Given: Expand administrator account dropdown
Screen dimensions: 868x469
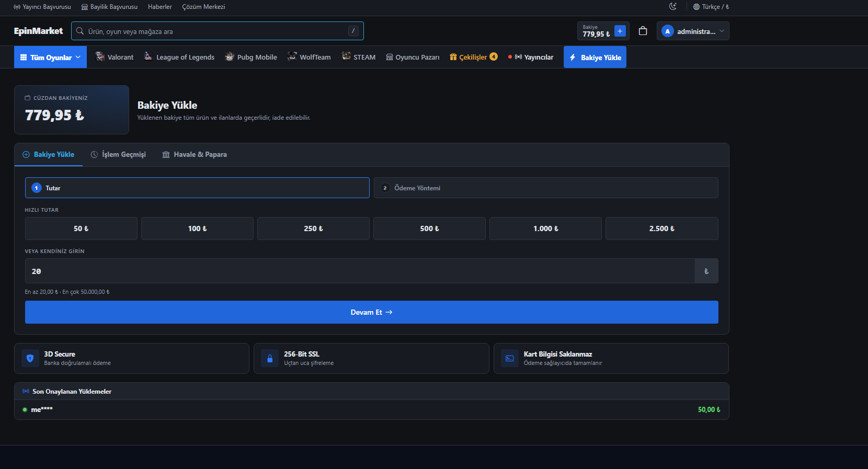Looking at the screenshot, I should coord(693,31).
